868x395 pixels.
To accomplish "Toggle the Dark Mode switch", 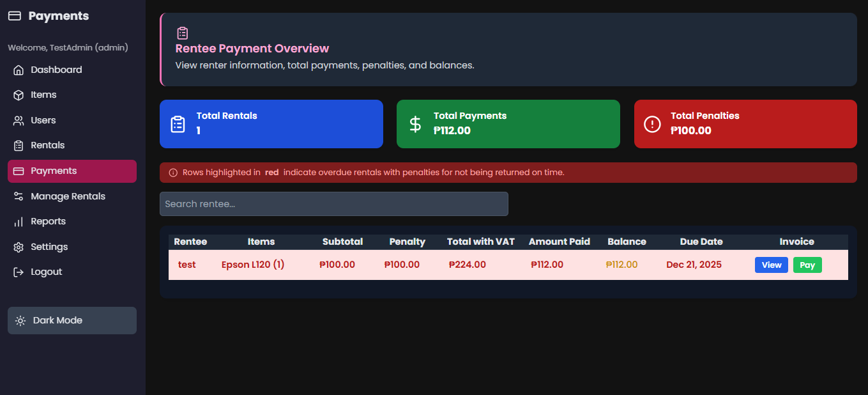I will 72,320.
